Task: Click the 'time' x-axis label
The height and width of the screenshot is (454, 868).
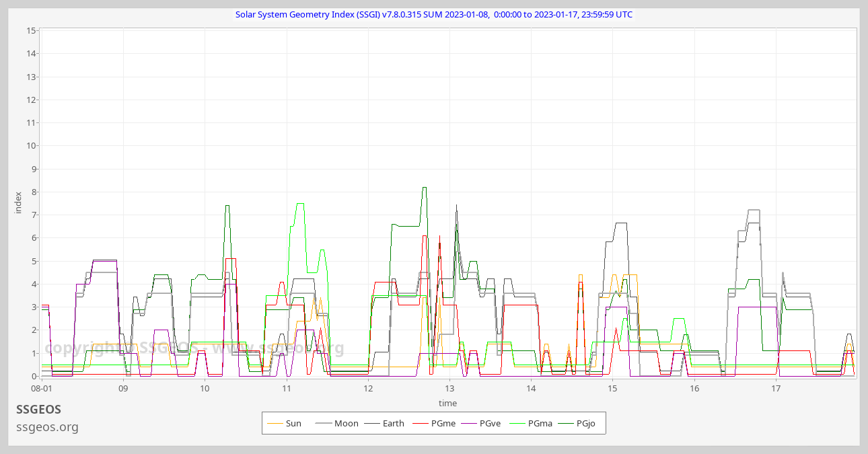Action: coord(447,403)
